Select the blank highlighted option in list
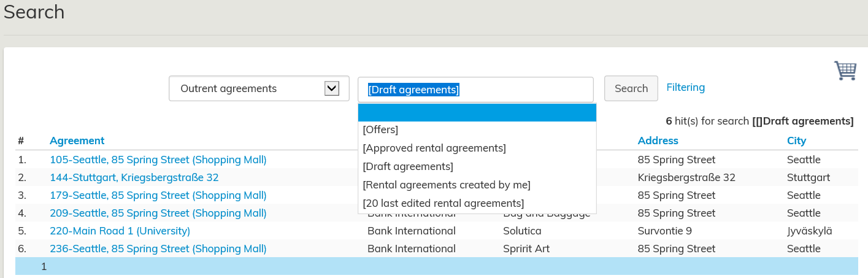The height and width of the screenshot is (278, 868). [x=477, y=113]
